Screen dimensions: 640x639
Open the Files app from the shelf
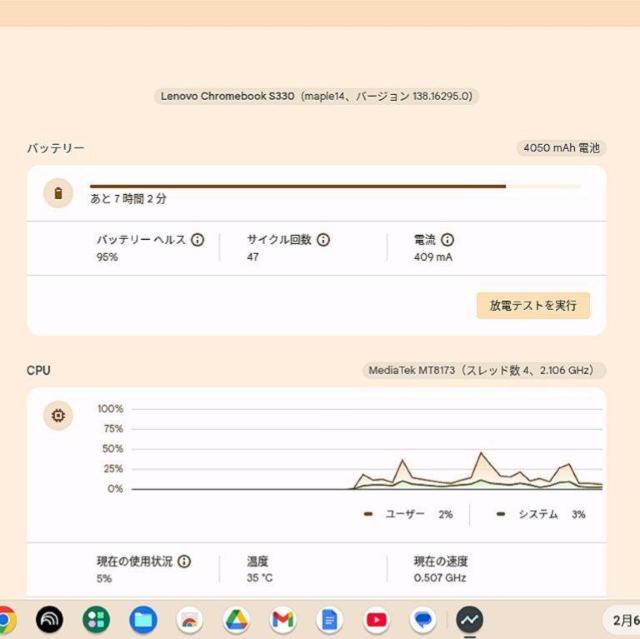(143, 620)
